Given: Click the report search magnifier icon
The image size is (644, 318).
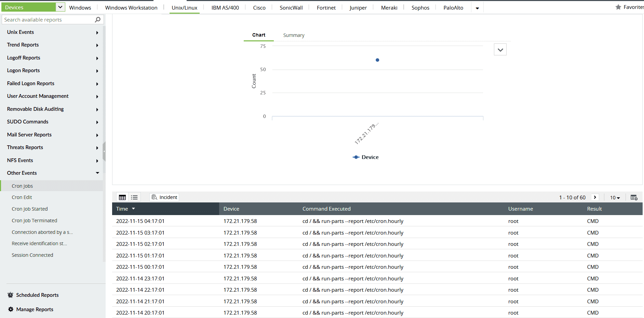Looking at the screenshot, I should pos(98,19).
